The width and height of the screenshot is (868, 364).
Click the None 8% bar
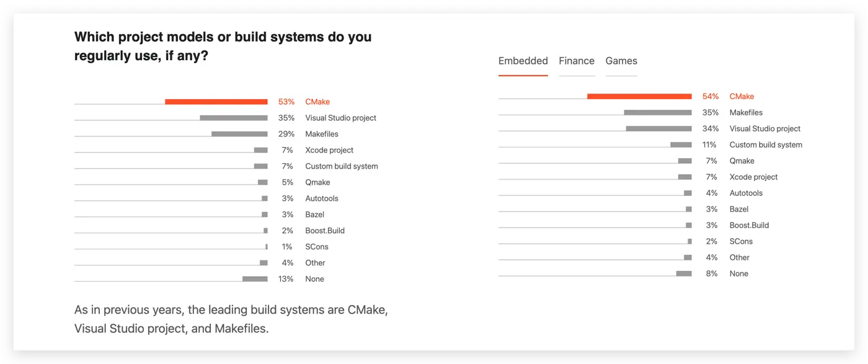click(684, 273)
